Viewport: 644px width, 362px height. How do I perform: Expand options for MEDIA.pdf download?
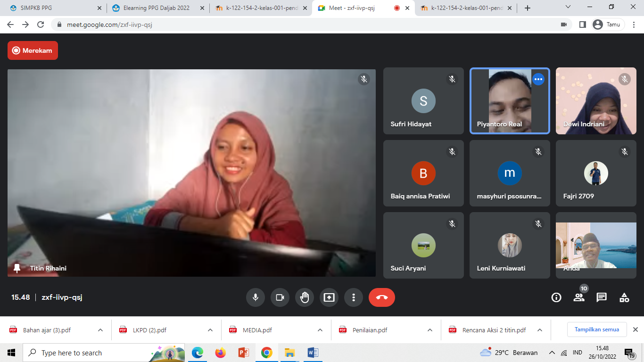pos(320,330)
